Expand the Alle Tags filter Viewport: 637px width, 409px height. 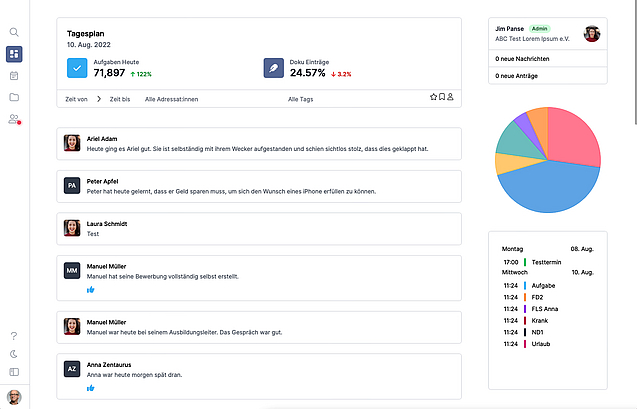(x=300, y=99)
